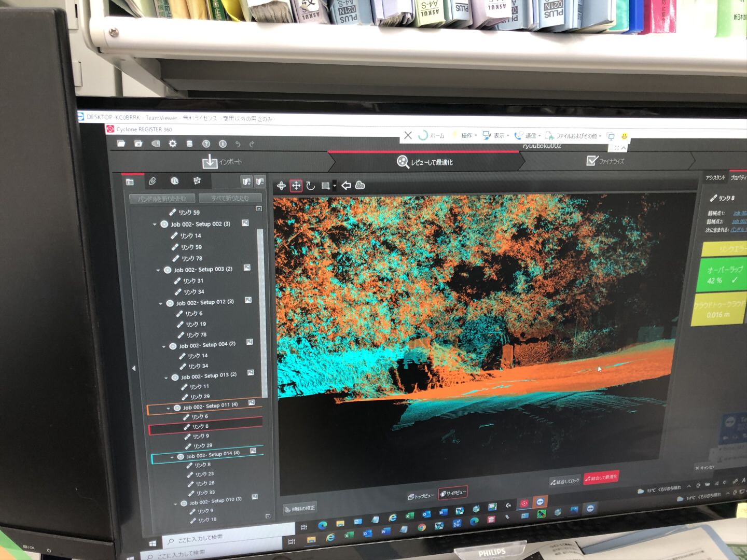Open TeamViewer 表示 menu
Image resolution: width=747 pixels, height=560 pixels.
pos(496,135)
